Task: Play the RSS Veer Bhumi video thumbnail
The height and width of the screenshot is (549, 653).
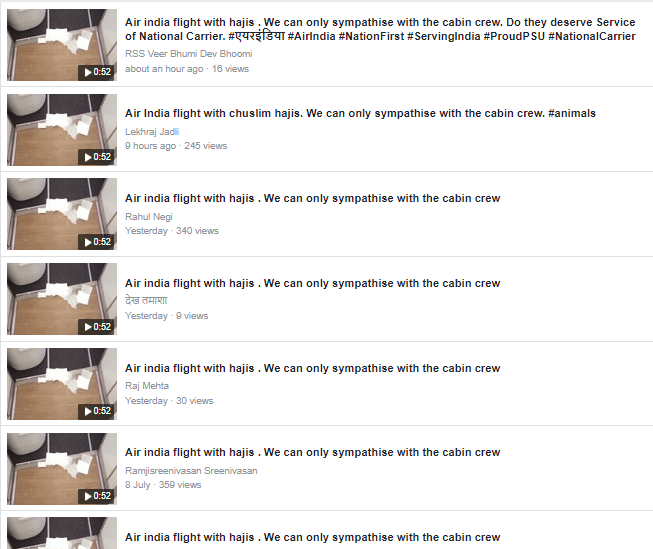Action: click(x=62, y=45)
